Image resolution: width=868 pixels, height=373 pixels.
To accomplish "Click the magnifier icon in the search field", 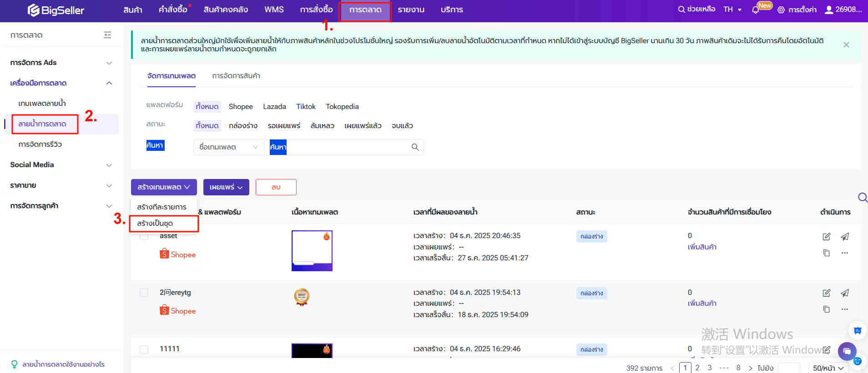I will [415, 147].
